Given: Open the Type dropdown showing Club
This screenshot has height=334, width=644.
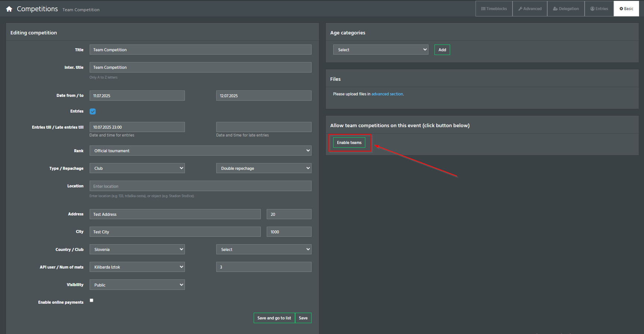Looking at the screenshot, I should click(x=137, y=168).
